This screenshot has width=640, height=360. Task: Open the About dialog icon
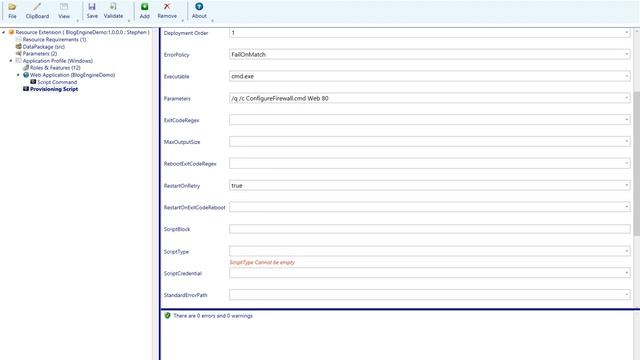pyautogui.click(x=199, y=7)
